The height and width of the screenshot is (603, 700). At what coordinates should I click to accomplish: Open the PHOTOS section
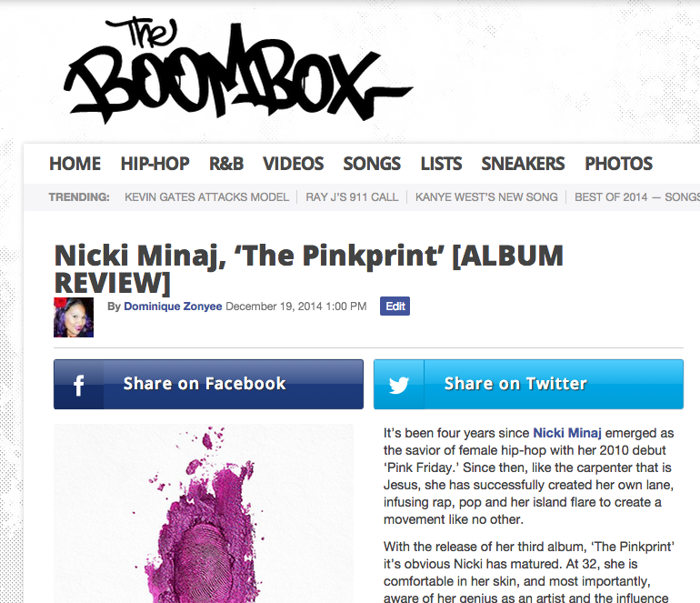coord(619,164)
